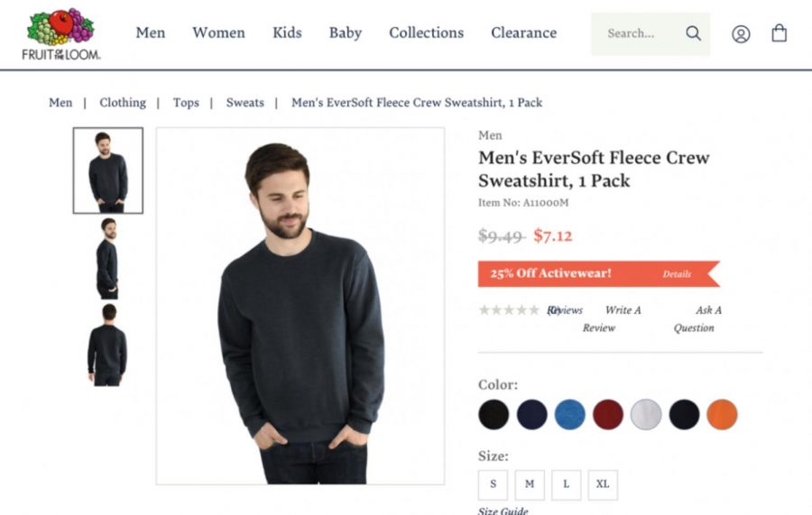Click Details on the Activewear banner
This screenshot has height=515, width=812.
point(677,274)
